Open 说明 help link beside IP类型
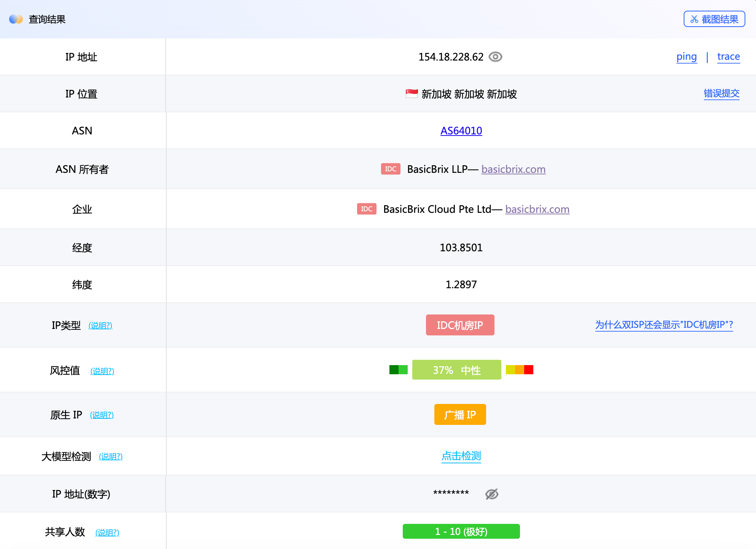Image resolution: width=756 pixels, height=549 pixels. coord(100,326)
